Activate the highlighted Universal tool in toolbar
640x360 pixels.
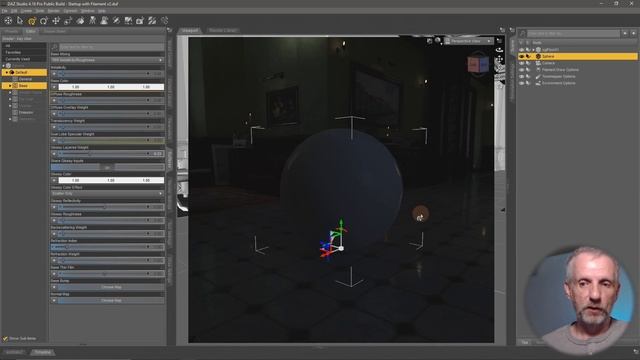(32, 20)
